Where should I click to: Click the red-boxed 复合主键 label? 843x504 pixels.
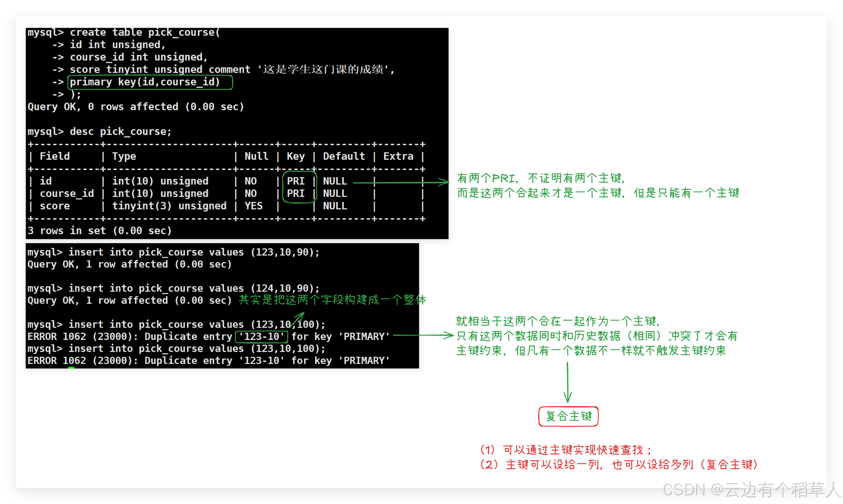(x=568, y=416)
